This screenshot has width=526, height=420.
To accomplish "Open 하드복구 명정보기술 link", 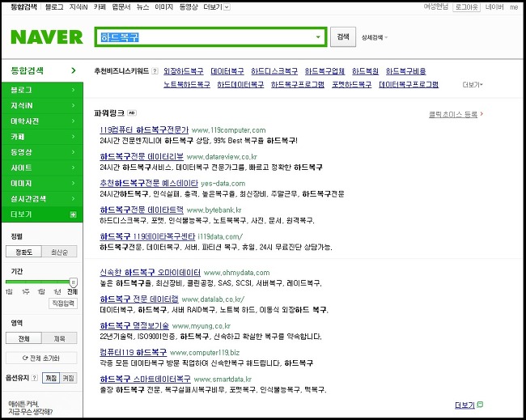I will point(134,326).
